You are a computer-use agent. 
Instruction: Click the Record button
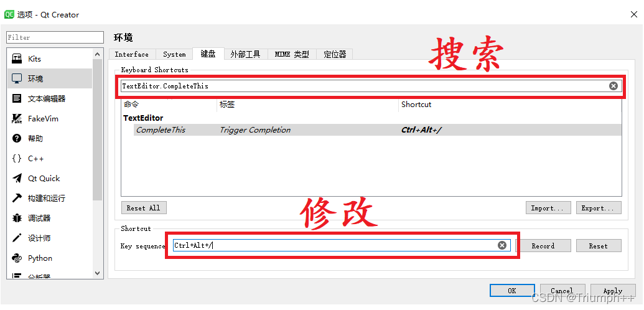pos(543,246)
